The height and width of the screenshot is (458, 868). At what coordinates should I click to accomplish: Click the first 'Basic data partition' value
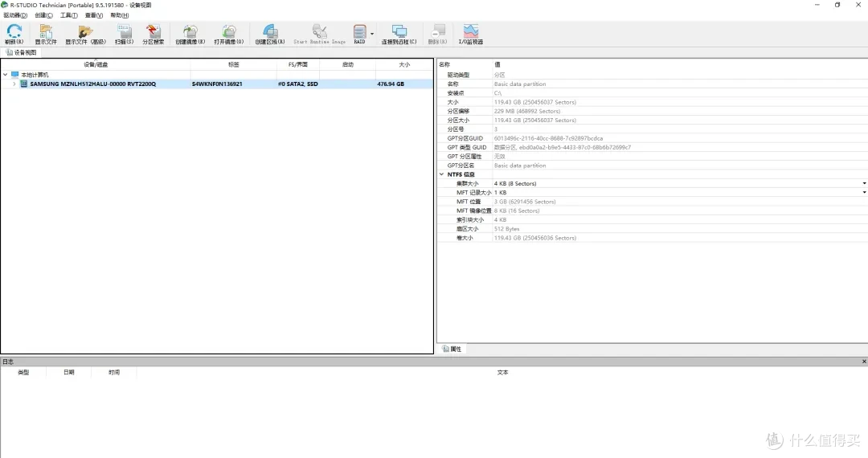tap(520, 84)
